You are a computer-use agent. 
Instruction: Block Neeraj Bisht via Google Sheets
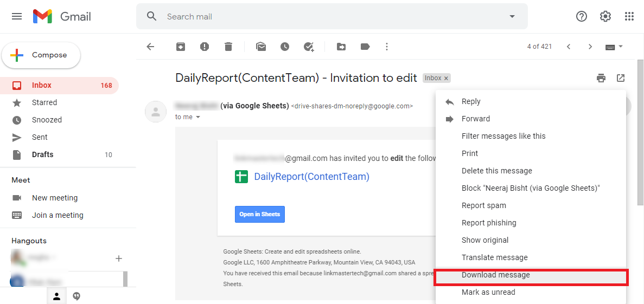coord(531,188)
